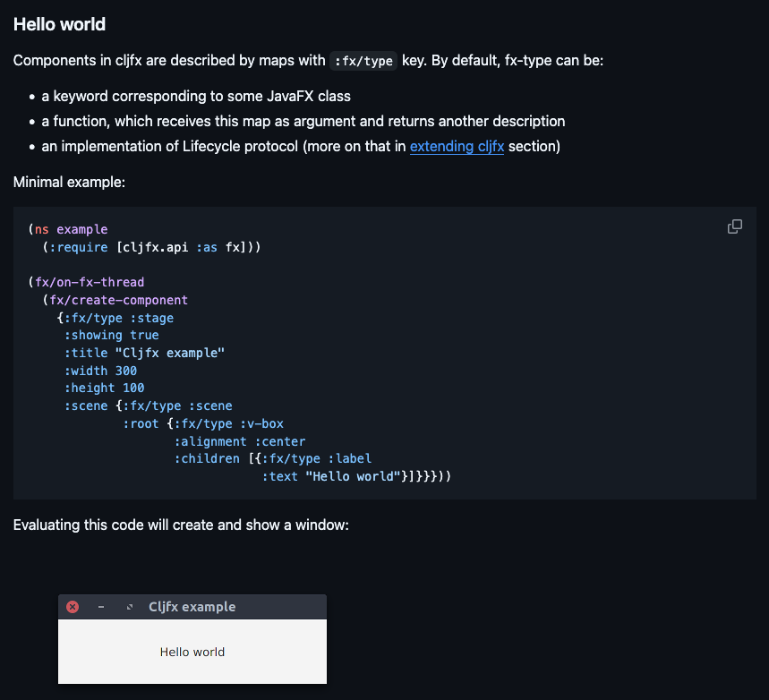Click the "Cljfx example" window title text
Viewport: 769px width, 700px height.
[x=192, y=607]
